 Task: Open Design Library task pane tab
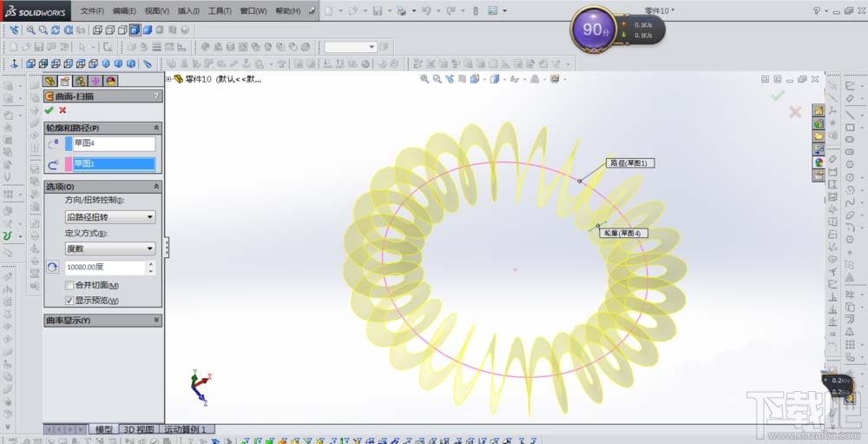pyautogui.click(x=819, y=123)
